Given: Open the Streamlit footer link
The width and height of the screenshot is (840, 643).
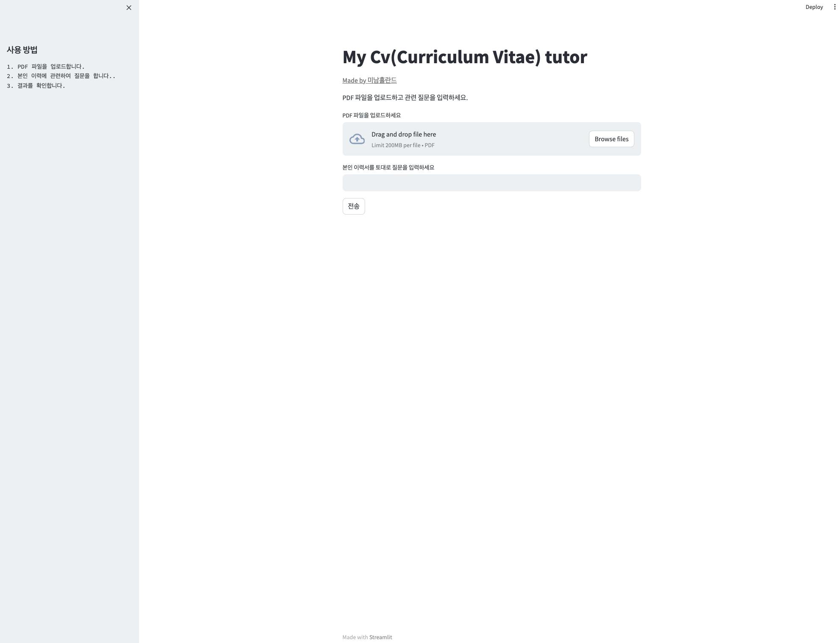Looking at the screenshot, I should pyautogui.click(x=380, y=637).
